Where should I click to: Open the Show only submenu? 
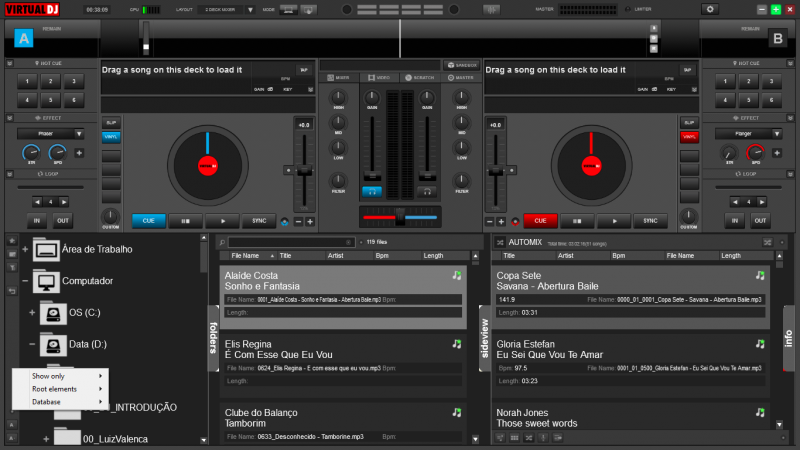tap(60, 376)
